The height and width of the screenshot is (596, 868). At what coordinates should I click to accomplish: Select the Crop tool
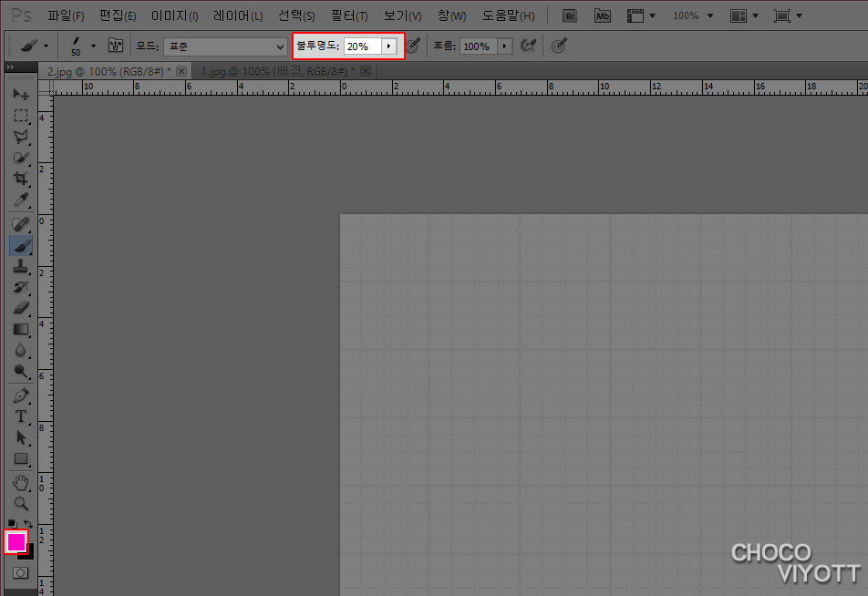pos(21,179)
